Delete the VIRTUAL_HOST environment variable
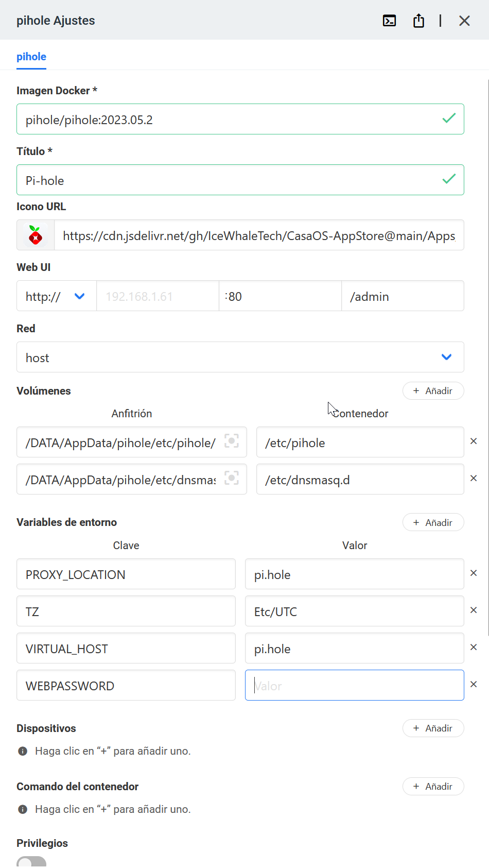 tap(474, 648)
